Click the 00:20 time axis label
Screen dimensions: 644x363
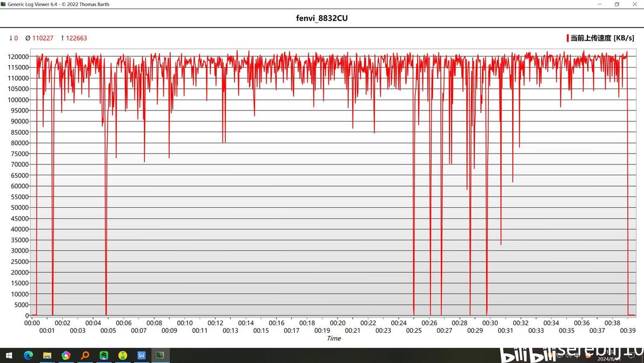coord(338,323)
